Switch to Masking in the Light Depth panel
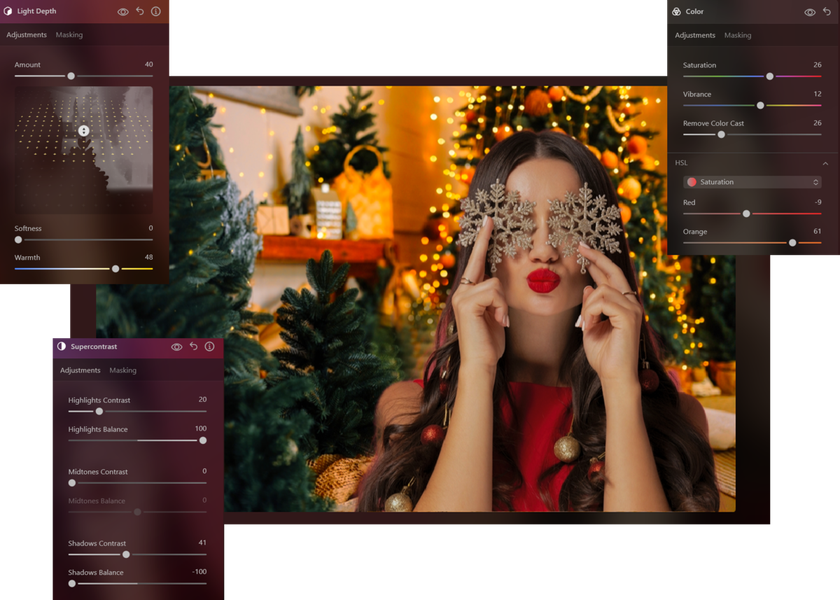 69,35
